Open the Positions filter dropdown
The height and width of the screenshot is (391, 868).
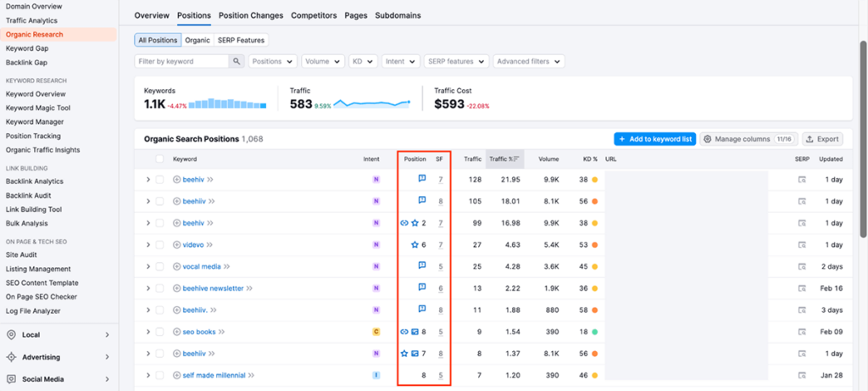[273, 61]
